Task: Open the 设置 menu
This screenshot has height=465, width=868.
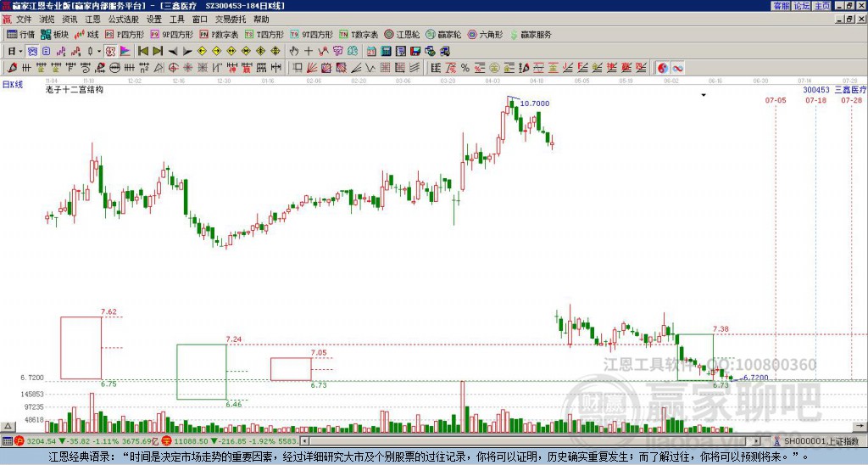Action: pos(154,20)
